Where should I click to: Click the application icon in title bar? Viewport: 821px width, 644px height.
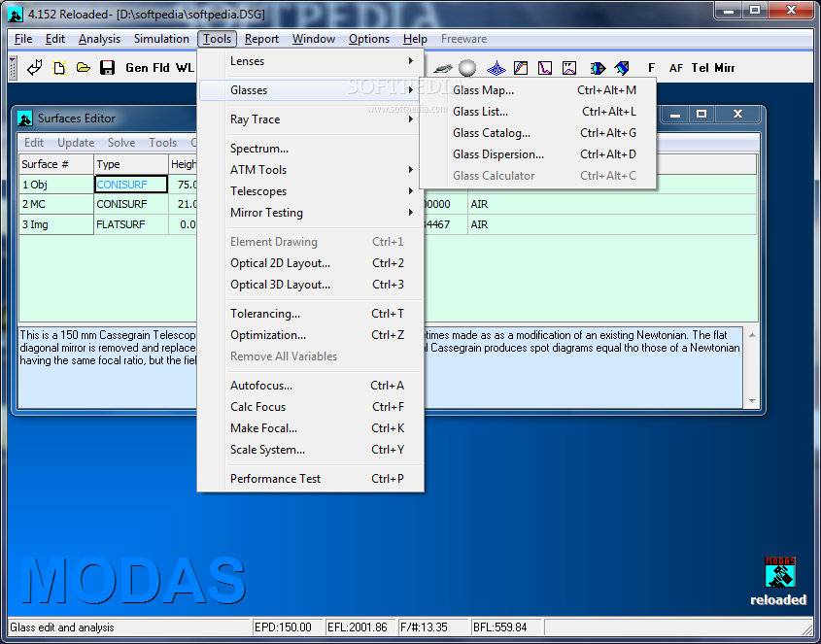pos(16,15)
